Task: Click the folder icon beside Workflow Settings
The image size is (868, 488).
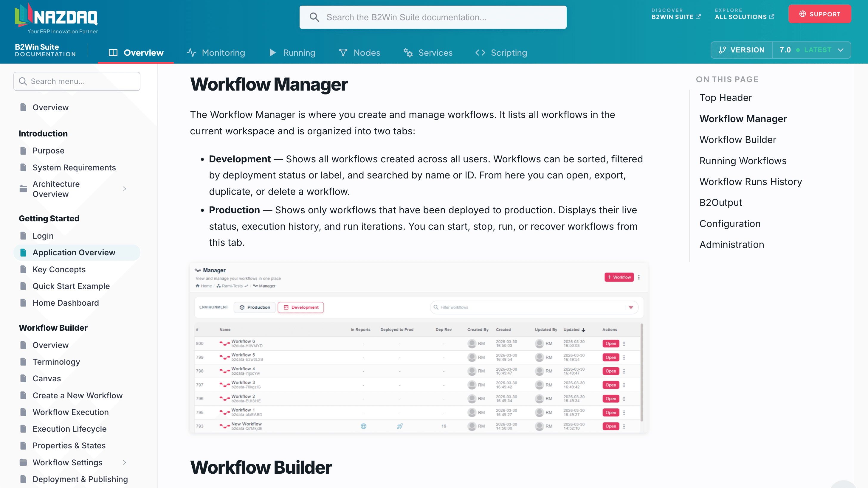Action: click(x=23, y=462)
